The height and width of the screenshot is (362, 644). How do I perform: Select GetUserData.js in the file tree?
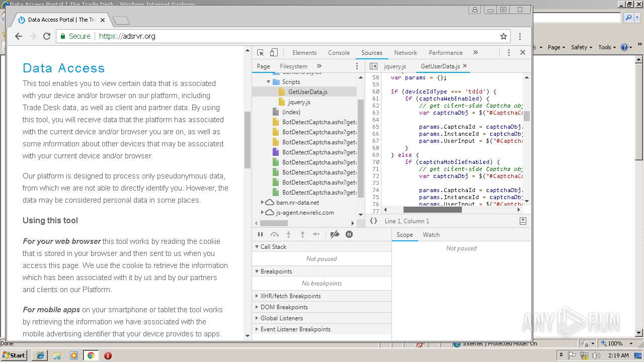[x=304, y=92]
